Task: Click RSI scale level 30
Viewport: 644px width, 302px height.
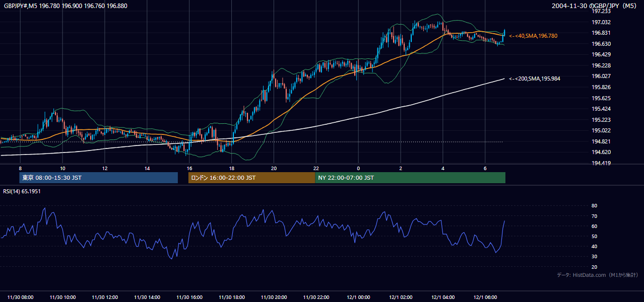Action: (594, 256)
